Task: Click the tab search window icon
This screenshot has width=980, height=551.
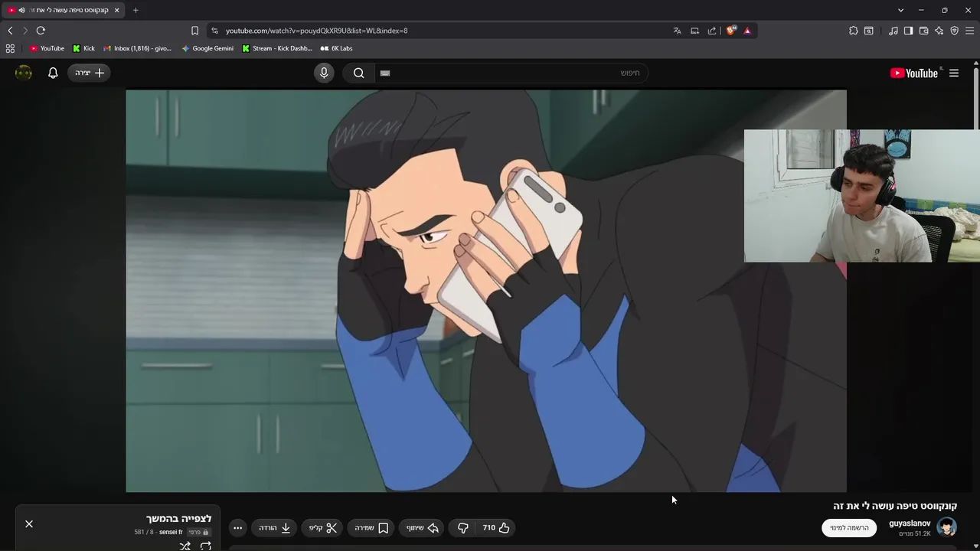Action: (869, 31)
